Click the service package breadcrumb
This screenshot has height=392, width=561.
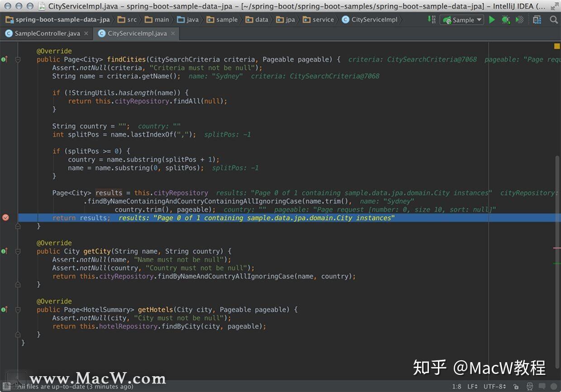coord(318,19)
